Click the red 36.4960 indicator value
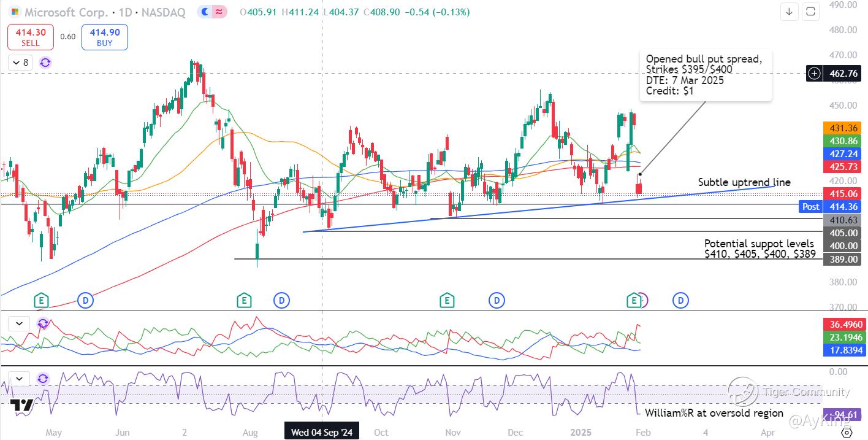The image size is (868, 440). tap(845, 325)
